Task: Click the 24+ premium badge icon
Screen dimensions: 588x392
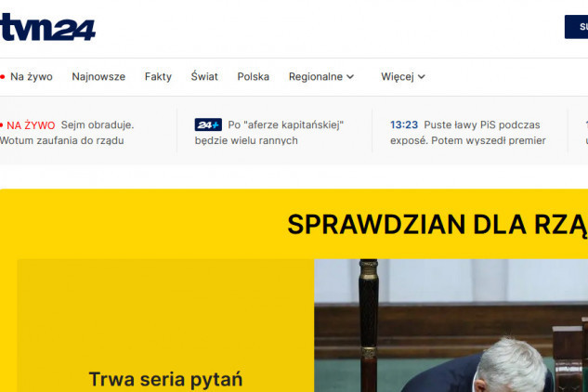Action: tap(207, 124)
